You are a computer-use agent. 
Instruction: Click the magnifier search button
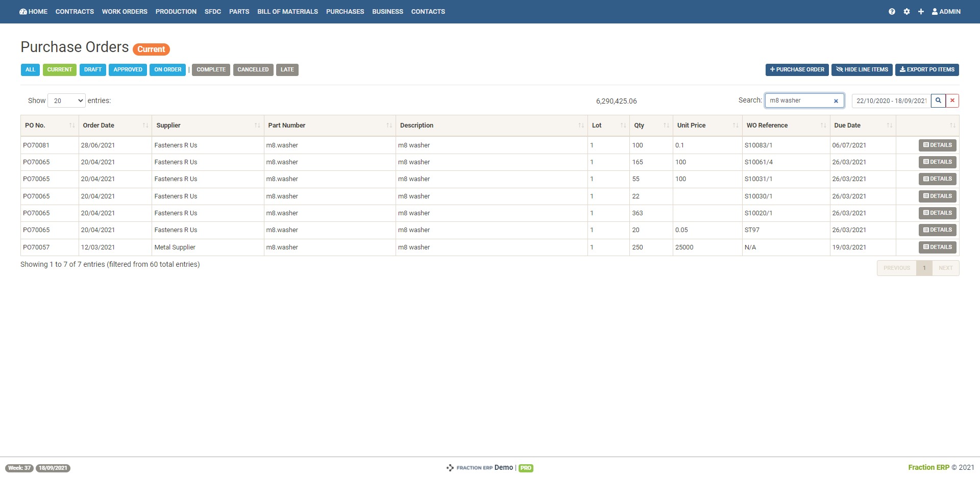(938, 100)
